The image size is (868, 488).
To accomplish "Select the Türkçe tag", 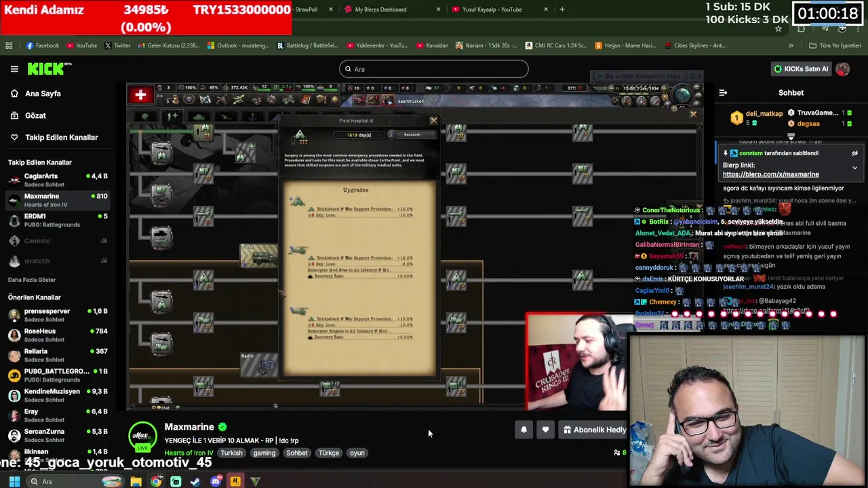I will click(329, 453).
